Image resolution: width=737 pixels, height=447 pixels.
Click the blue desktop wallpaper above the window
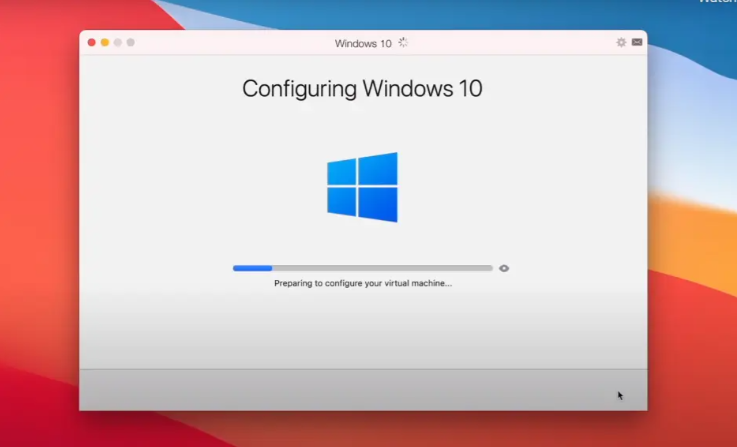[400, 14]
